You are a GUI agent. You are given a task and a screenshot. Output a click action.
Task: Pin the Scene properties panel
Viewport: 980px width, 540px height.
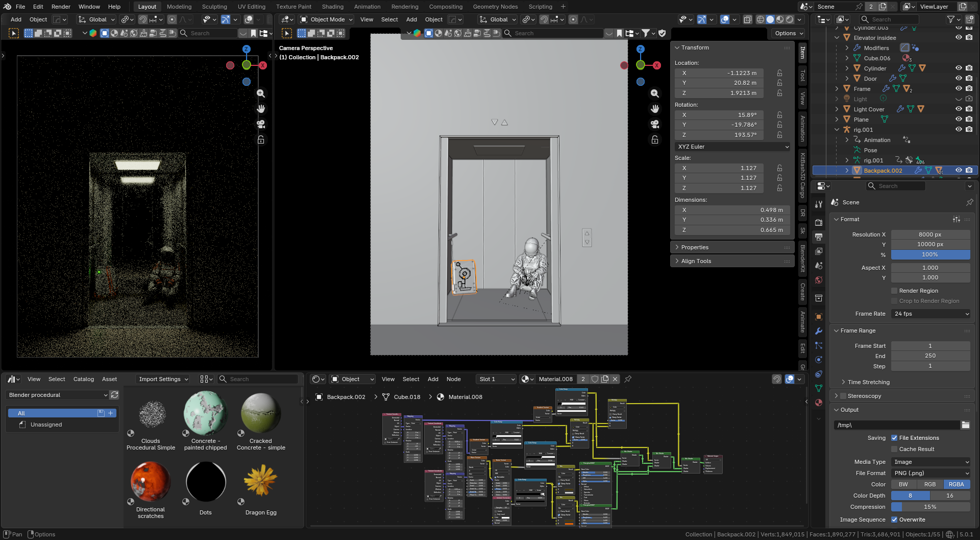click(x=969, y=202)
